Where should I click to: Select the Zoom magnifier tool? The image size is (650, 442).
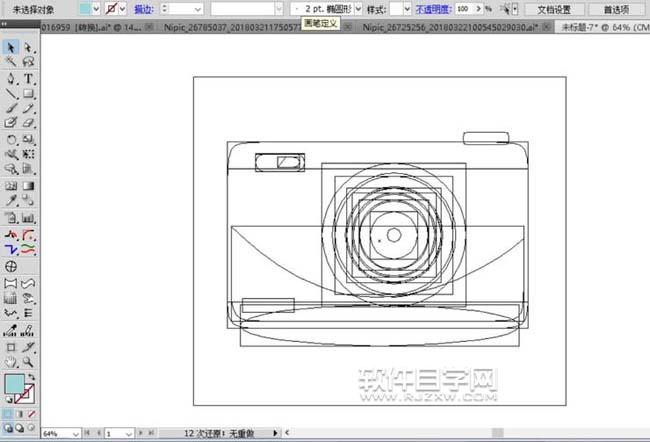pos(28,361)
